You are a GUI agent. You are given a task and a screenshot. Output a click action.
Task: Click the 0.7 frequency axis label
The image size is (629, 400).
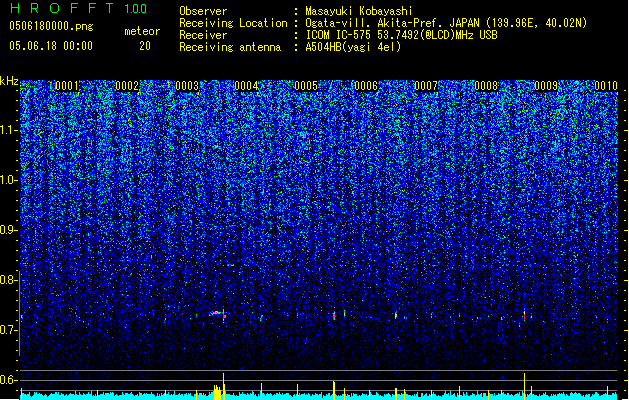8,330
